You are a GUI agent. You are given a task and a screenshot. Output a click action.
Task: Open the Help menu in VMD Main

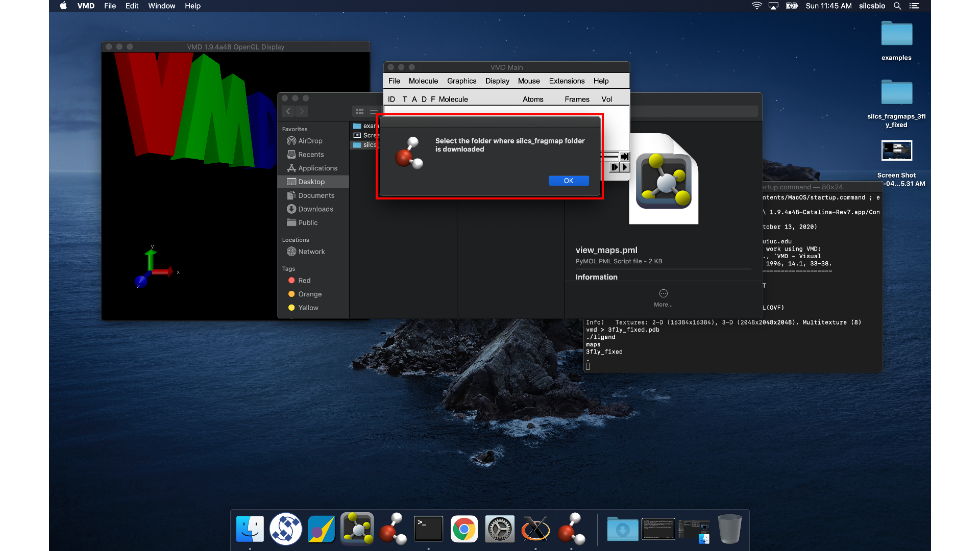point(601,81)
